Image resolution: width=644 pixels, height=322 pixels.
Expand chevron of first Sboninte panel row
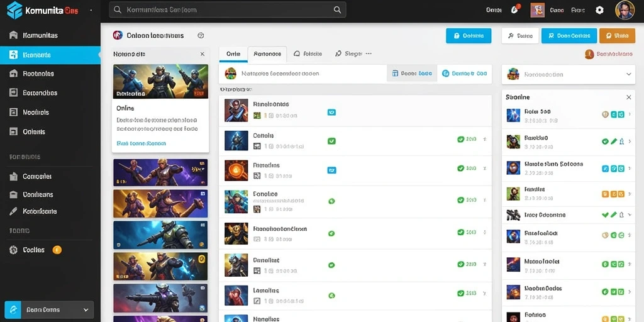point(630,114)
